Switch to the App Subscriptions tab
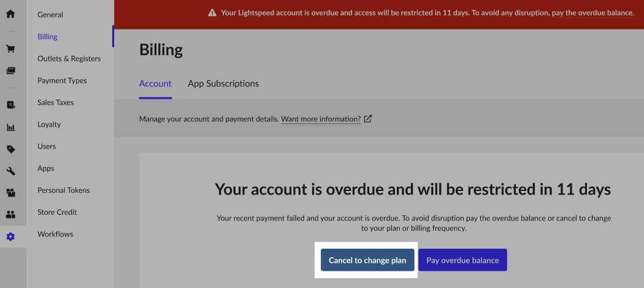 (x=223, y=84)
